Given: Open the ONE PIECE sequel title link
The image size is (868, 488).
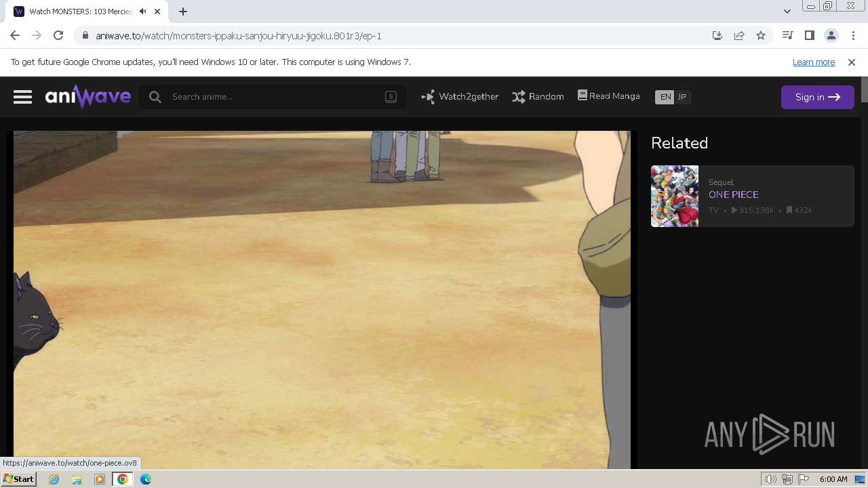Looking at the screenshot, I should click(733, 195).
